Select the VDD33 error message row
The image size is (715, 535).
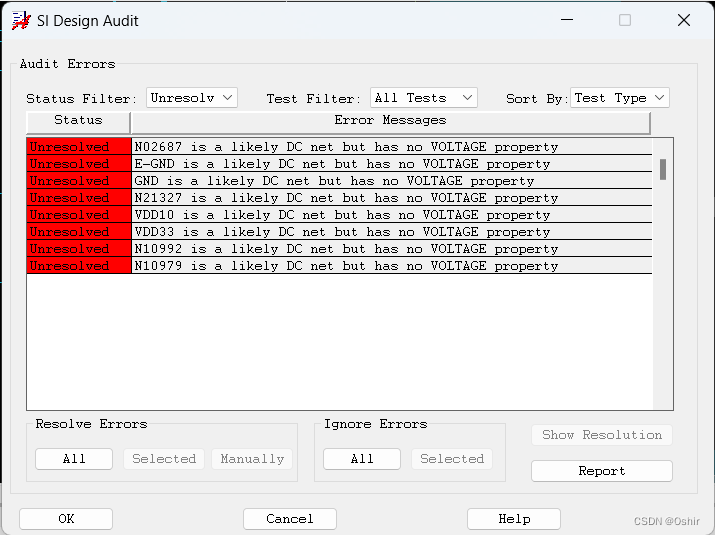(x=342, y=232)
